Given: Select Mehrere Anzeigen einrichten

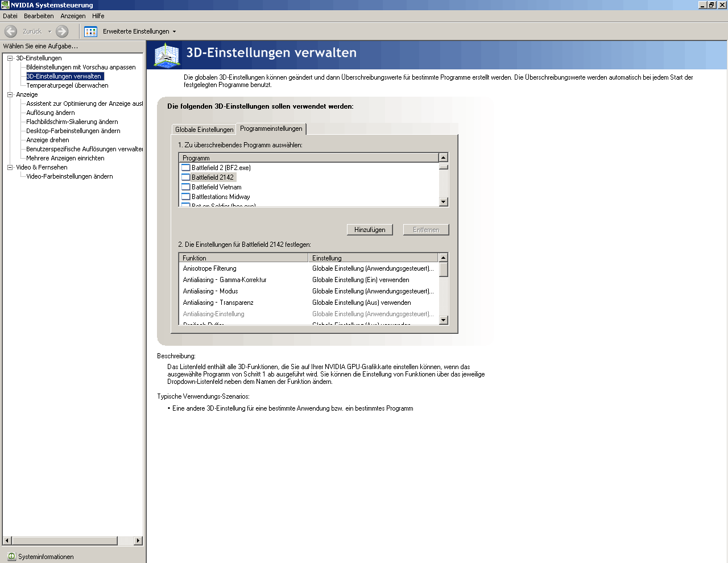Looking at the screenshot, I should point(65,158).
